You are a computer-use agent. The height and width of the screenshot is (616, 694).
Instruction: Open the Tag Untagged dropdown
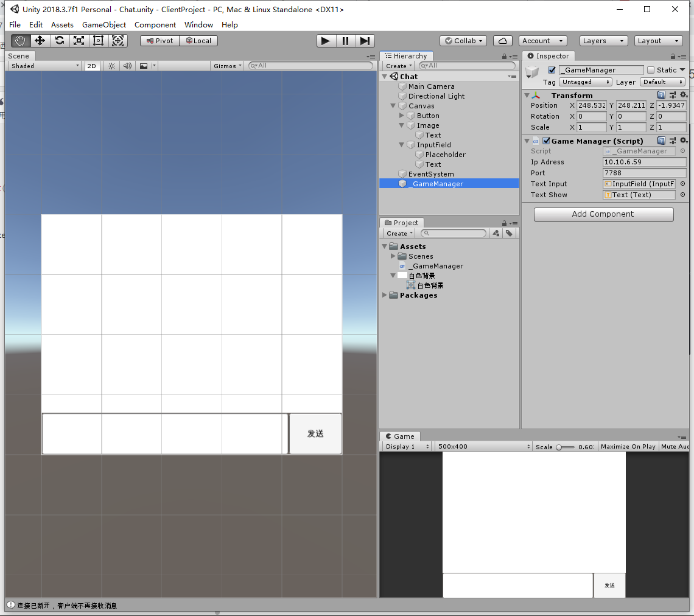click(585, 82)
